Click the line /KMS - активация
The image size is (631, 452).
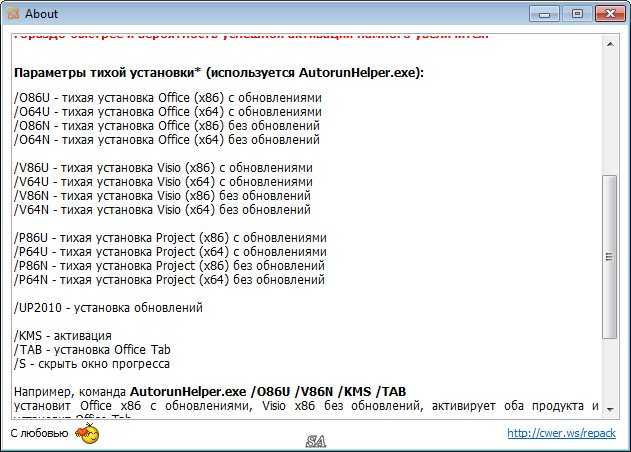point(63,336)
